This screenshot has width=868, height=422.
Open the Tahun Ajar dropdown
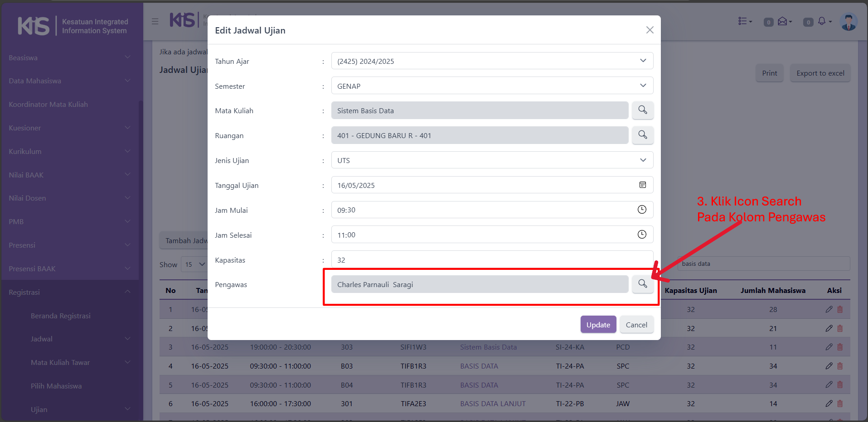(x=492, y=61)
